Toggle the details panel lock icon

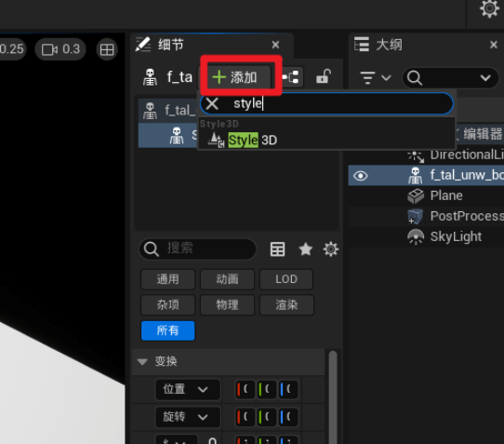323,77
